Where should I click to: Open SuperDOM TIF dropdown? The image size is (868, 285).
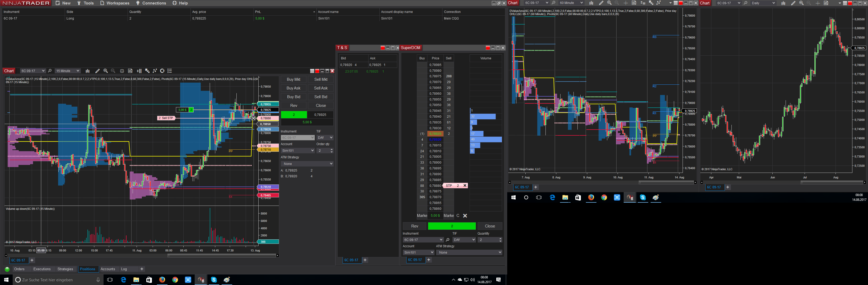pyautogui.click(x=464, y=240)
